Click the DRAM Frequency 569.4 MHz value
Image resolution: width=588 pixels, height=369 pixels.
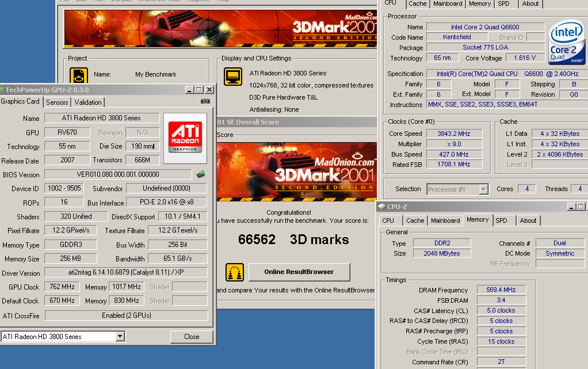coord(501,290)
